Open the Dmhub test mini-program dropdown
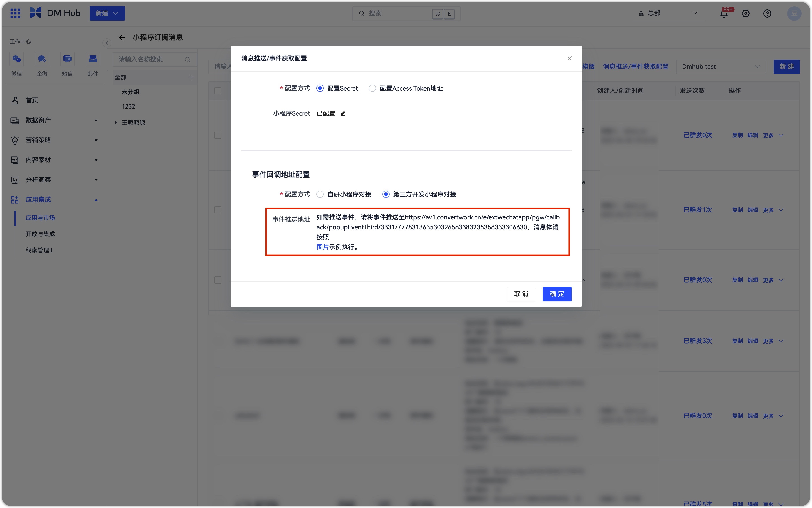812x508 pixels. [x=721, y=67]
